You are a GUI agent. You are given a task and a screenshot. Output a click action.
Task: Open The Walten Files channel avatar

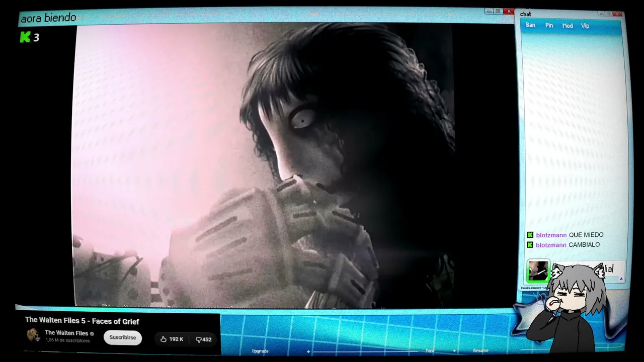click(33, 335)
